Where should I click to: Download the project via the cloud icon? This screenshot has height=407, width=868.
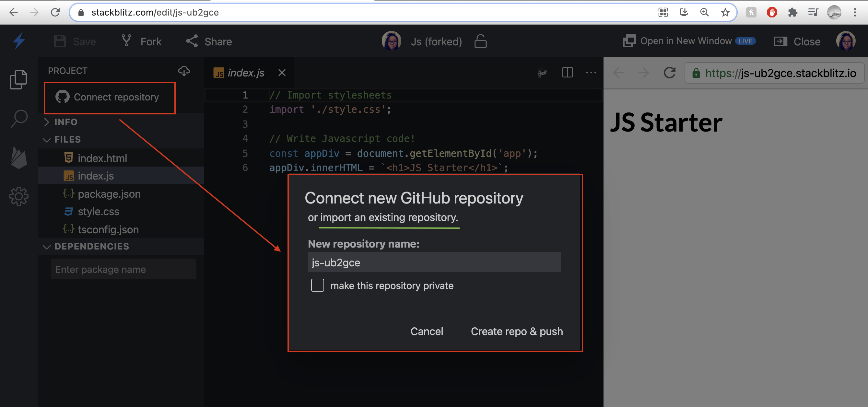pyautogui.click(x=184, y=71)
